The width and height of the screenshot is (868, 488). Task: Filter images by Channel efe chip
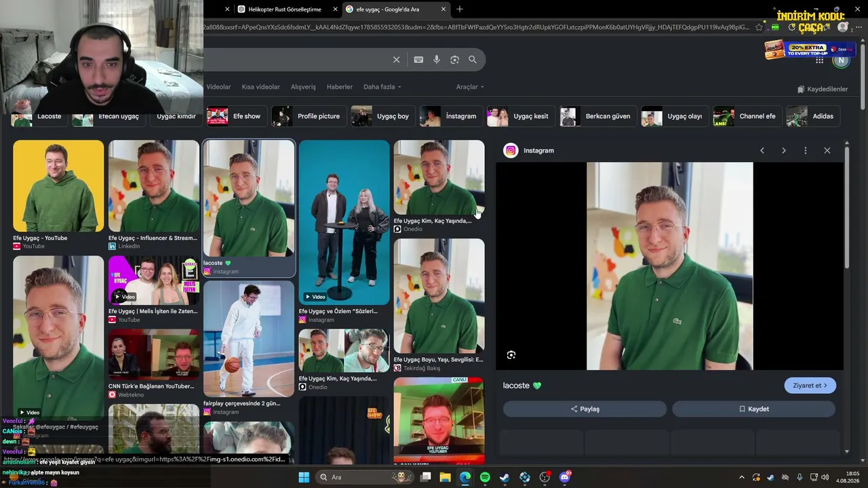(x=747, y=116)
